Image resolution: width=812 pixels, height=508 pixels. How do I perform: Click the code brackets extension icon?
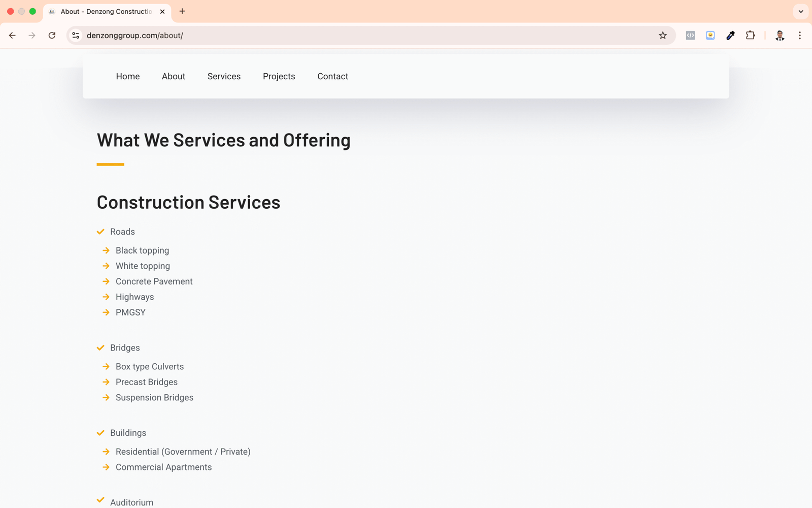point(690,36)
